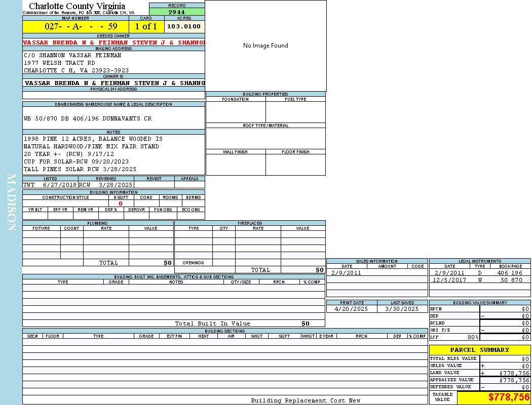Select the sales information date 2/9/2011
Image resolution: width=532 pixels, height=405 pixels.
click(x=346, y=273)
